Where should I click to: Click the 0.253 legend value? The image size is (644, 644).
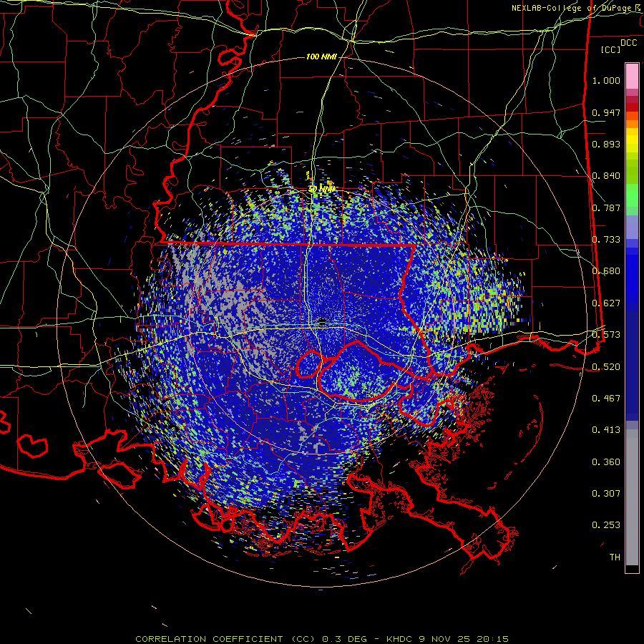pos(606,525)
